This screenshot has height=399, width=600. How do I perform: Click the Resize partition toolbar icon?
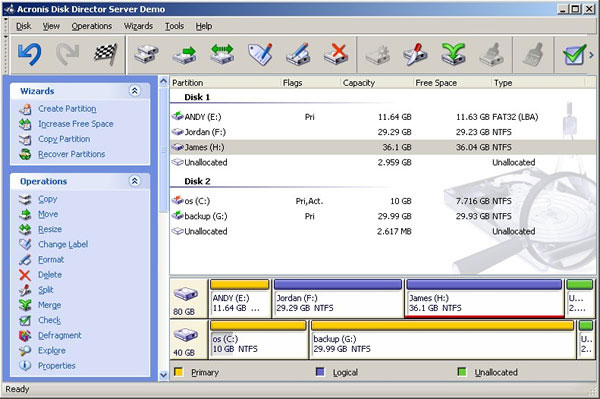[x=222, y=54]
